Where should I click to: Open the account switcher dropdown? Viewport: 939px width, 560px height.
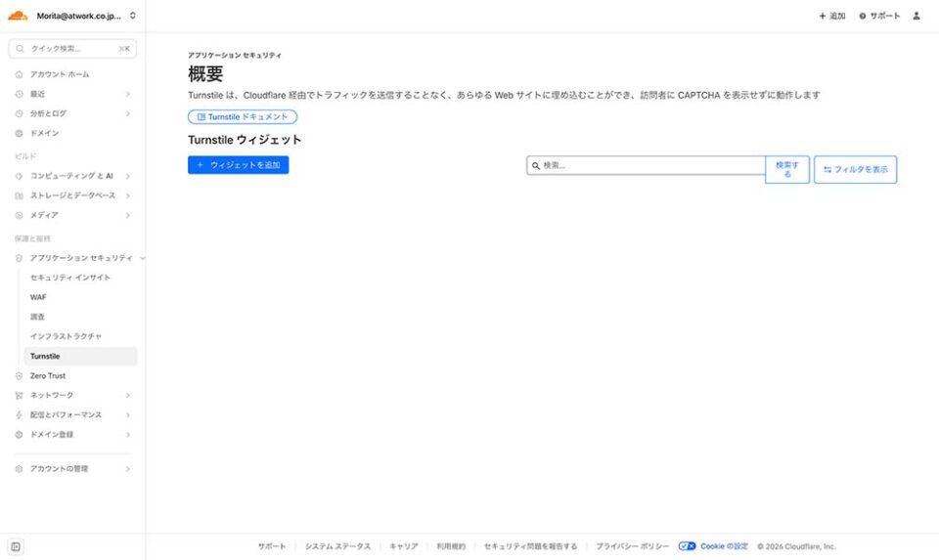[x=133, y=16]
